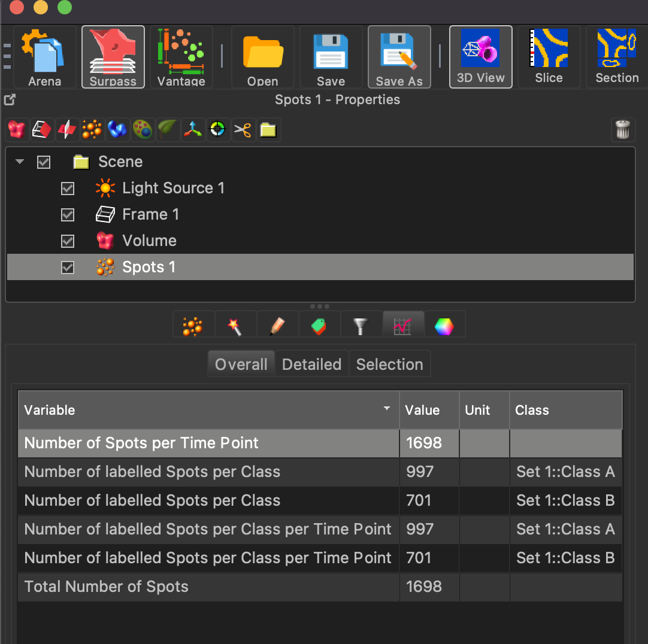The width and height of the screenshot is (648, 644).
Task: Uncheck Light Source 1 visibility
Action: 67,189
